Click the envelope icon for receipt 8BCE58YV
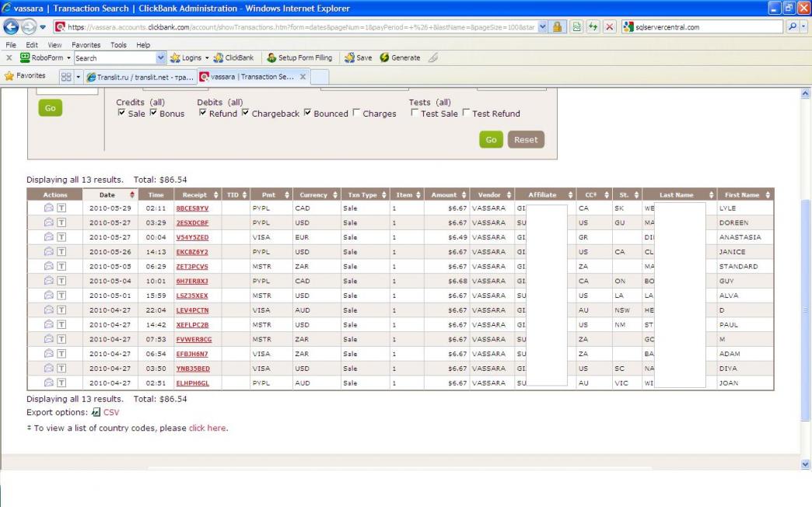 48,208
